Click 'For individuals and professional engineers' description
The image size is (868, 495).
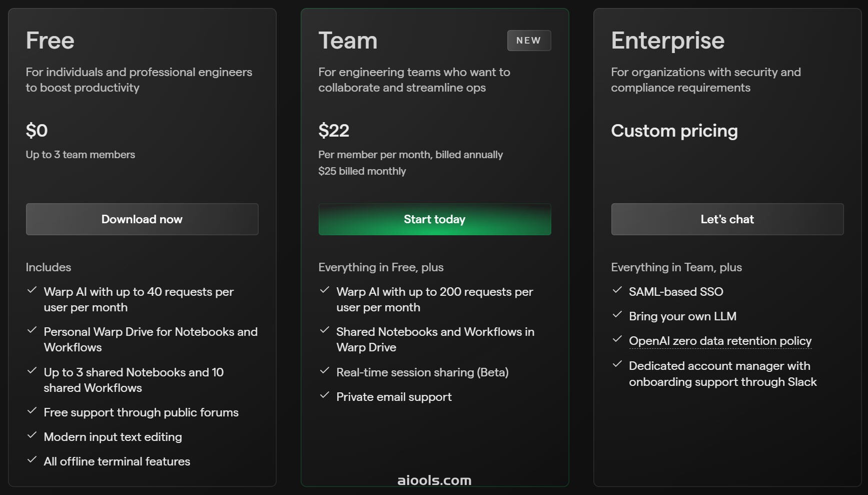(x=139, y=80)
